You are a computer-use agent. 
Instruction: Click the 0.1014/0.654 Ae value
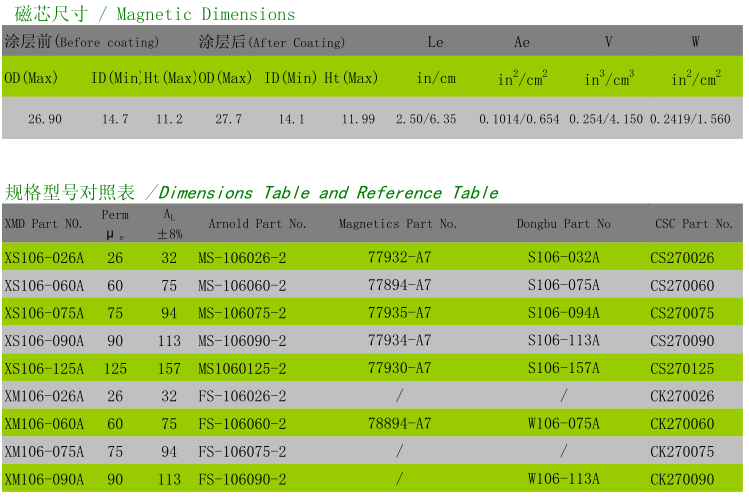coord(519,119)
